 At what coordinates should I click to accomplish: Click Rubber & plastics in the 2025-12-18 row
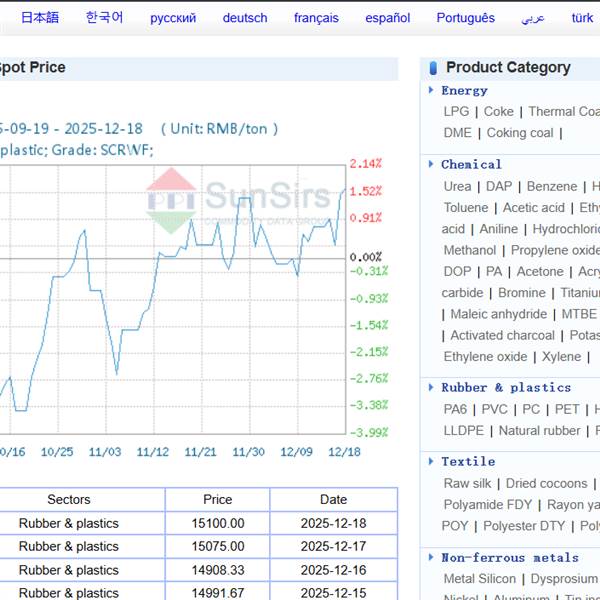point(68,524)
